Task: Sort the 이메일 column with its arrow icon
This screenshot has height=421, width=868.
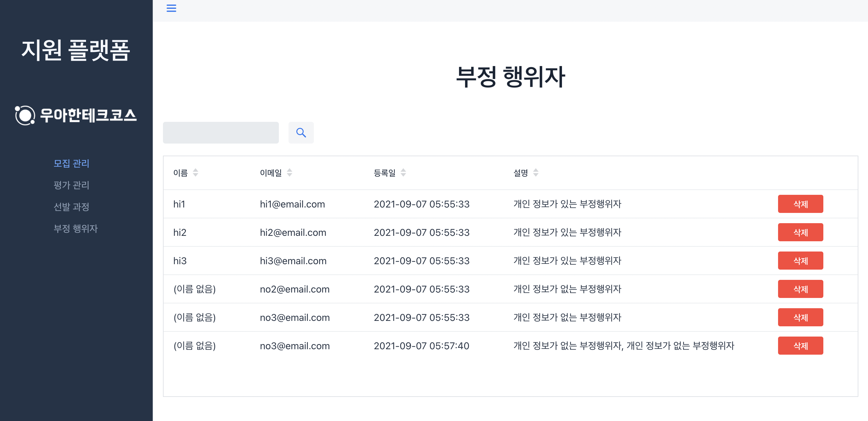Action: tap(290, 173)
